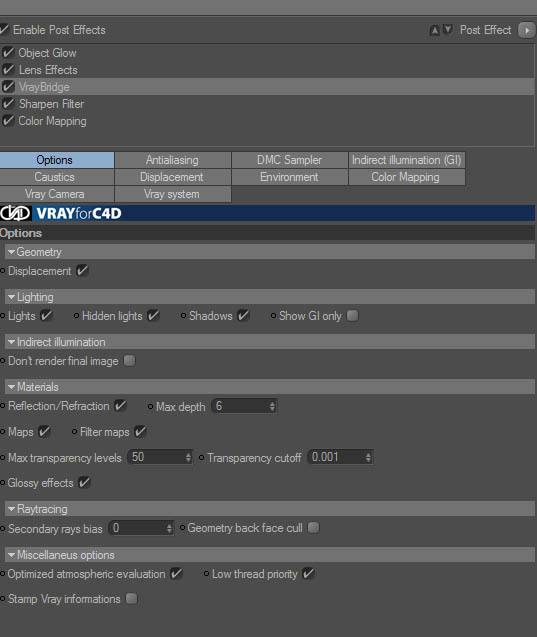This screenshot has height=637, width=537.
Task: Open the Post Effect menu arrow button
Action: click(526, 30)
